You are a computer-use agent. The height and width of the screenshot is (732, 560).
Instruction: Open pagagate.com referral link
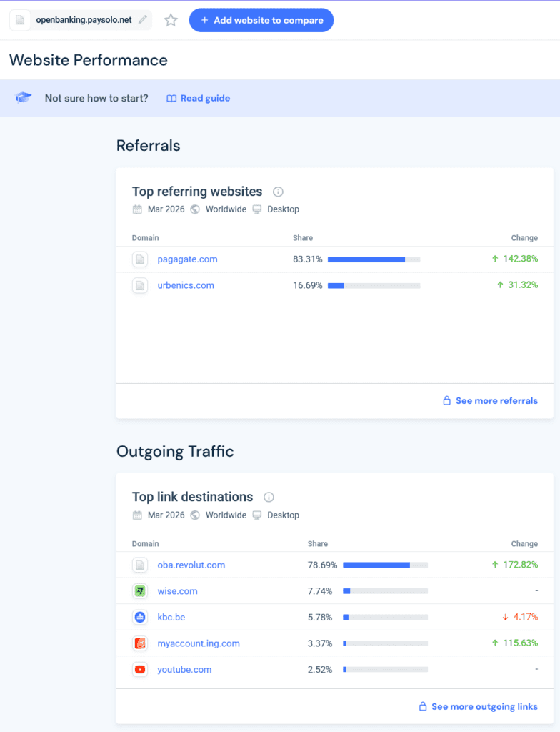(187, 259)
